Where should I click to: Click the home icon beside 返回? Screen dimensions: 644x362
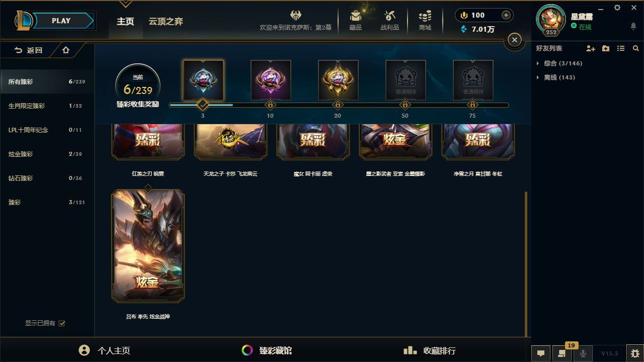pos(66,50)
